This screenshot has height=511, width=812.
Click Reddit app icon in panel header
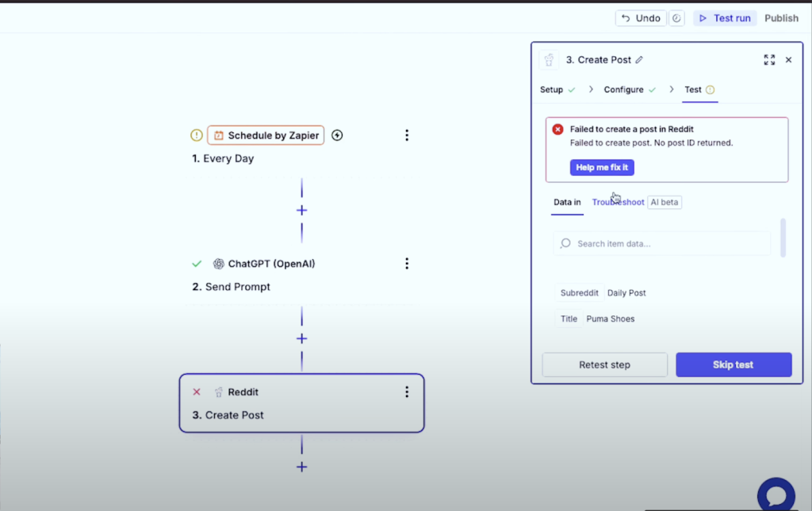point(549,60)
